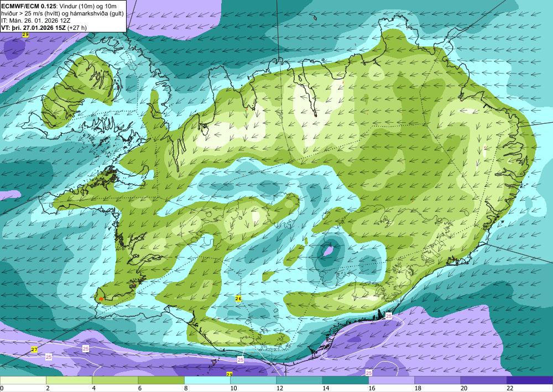The image size is (553, 392).
Task: Select the 2–4 m/s light green legend swatch
Action: (x=69, y=380)
